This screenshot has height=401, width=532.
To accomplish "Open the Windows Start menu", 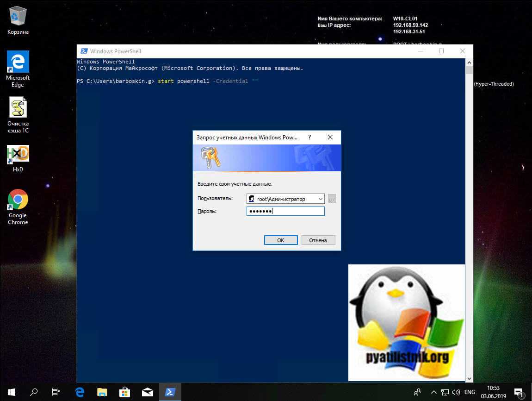I will [10, 392].
